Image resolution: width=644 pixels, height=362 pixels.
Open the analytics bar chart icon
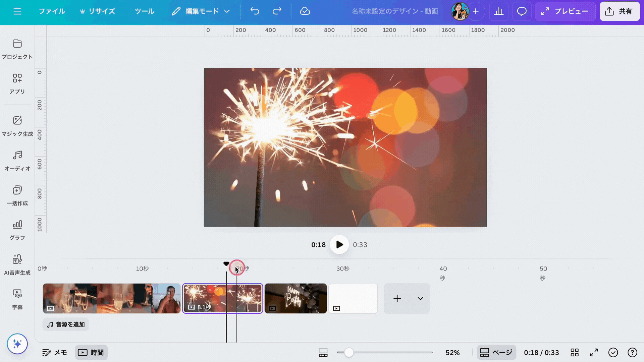(499, 11)
